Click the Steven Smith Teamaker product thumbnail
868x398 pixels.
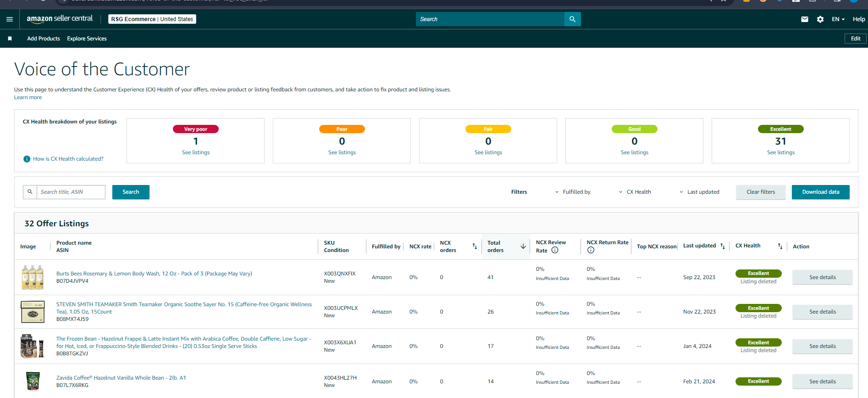pyautogui.click(x=33, y=312)
